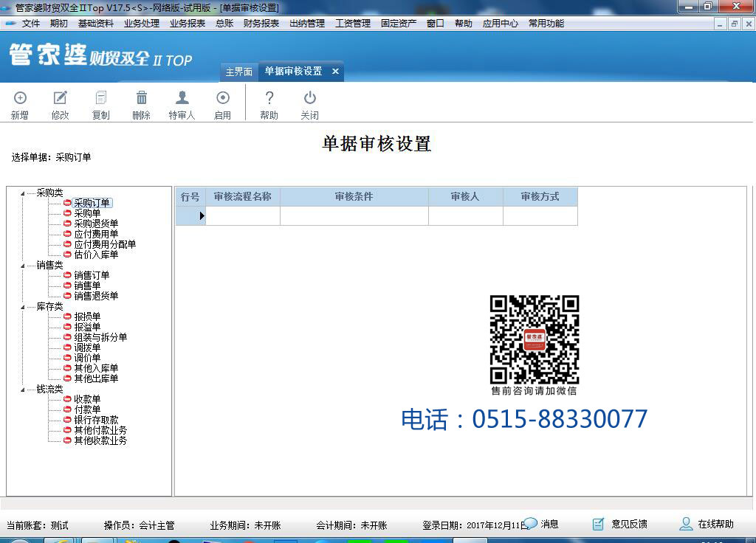Click the 在线帮助 online help icon
This screenshot has height=543, width=756.
click(686, 525)
